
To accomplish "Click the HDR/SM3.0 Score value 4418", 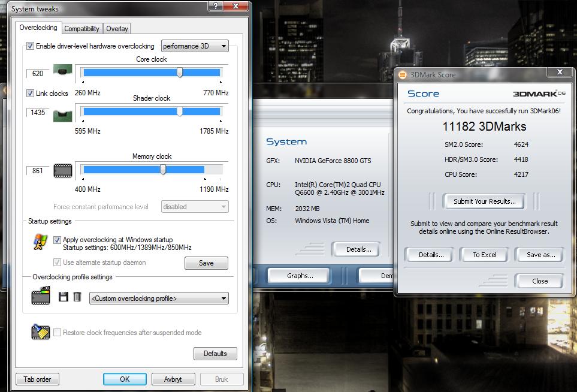I will click(x=521, y=159).
